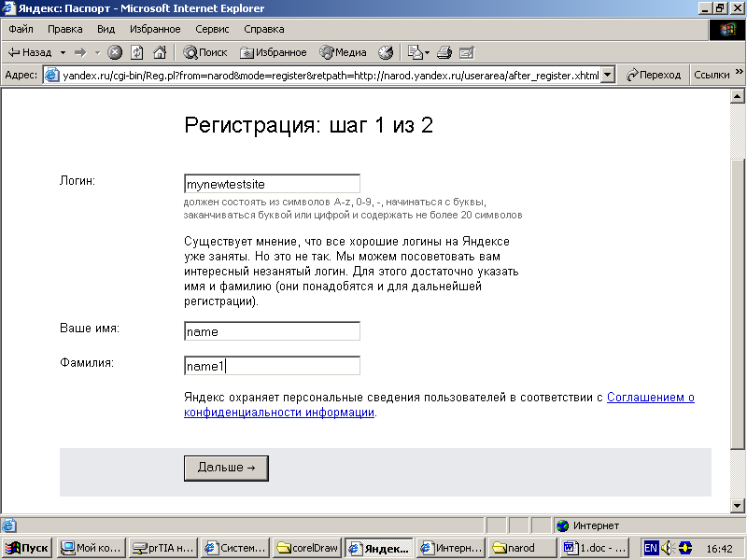Switch to the Мой ко... taskbar window
The width and height of the screenshot is (747, 560).
[x=91, y=548]
